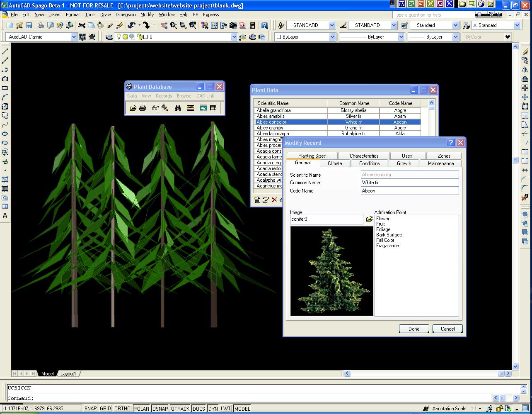Click the Done button
Screen dimensions: 532x414
414,329
